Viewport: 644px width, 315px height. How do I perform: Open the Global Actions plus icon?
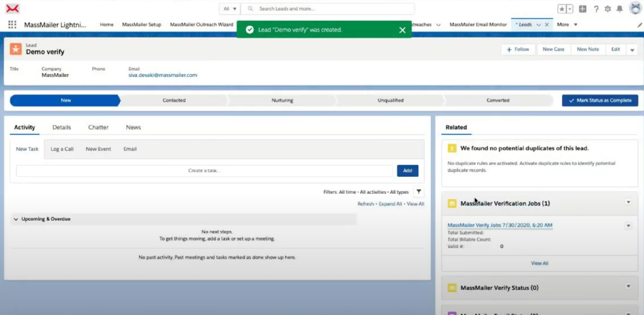click(583, 9)
